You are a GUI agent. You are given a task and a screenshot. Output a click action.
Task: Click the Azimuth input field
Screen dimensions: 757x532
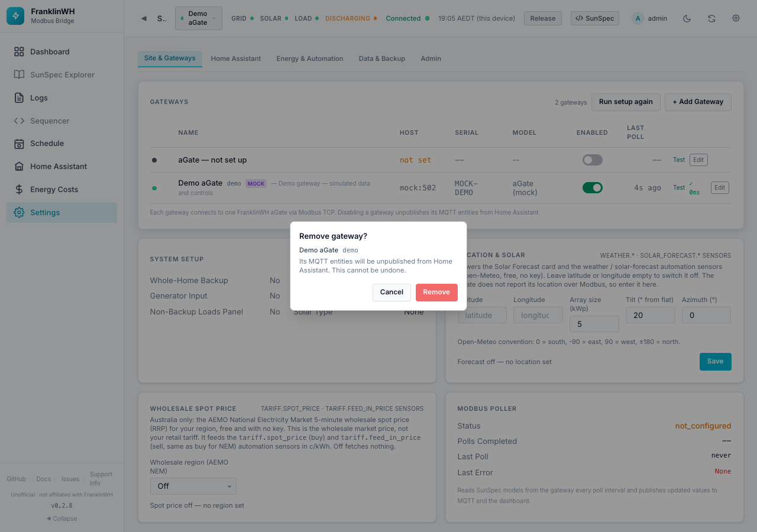[x=706, y=315]
